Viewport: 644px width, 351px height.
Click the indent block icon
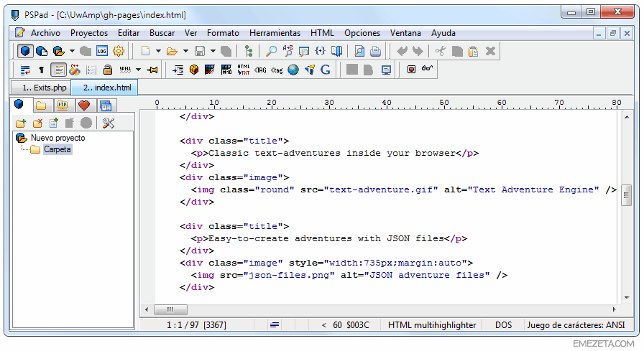[x=178, y=70]
